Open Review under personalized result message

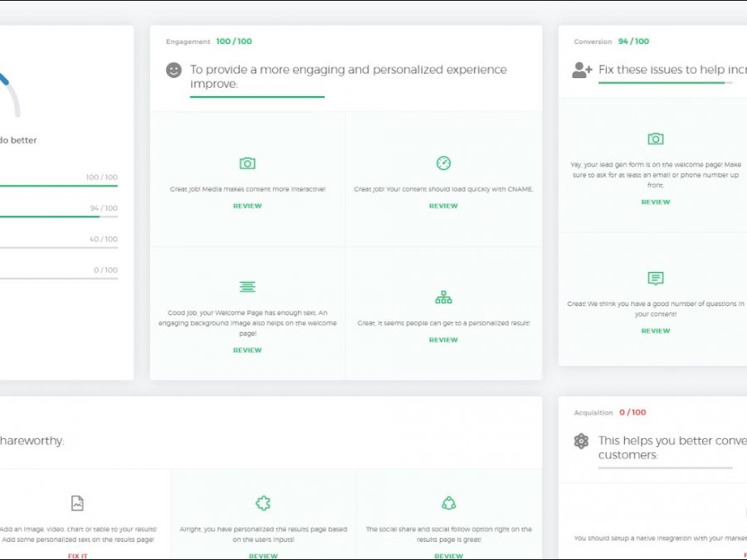coord(443,340)
